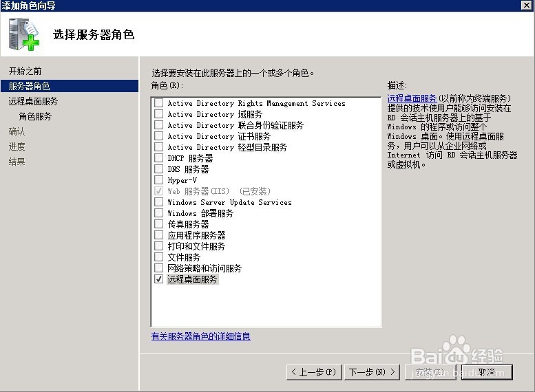Screen dimensions: 535x392
Task: Check Active Directory Rights Management Services box
Action: click(x=158, y=103)
